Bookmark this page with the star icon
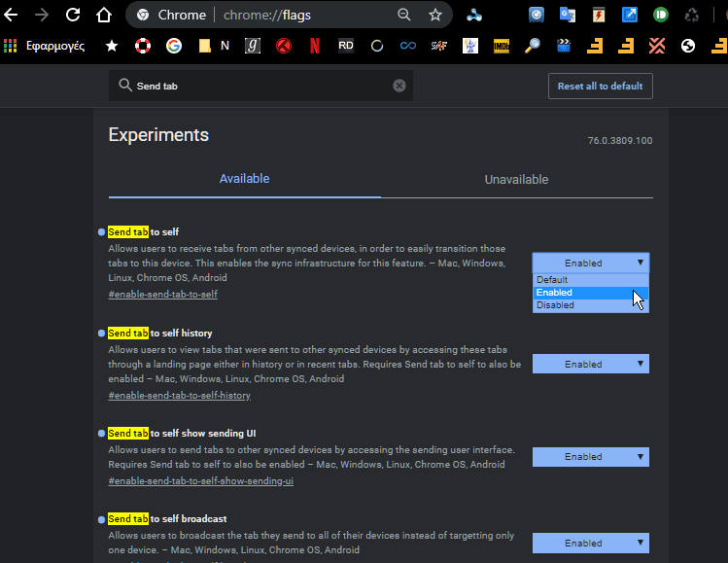Viewport: 728px width, 563px height. [x=435, y=15]
